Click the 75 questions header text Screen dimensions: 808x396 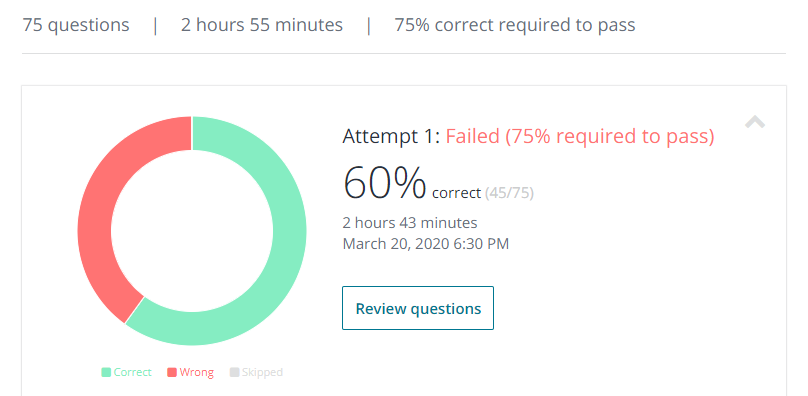point(76,25)
